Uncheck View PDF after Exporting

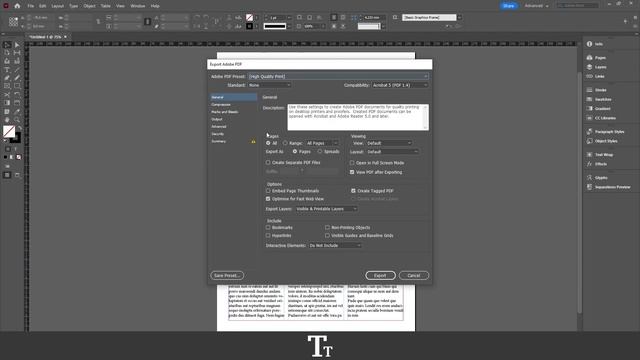click(352, 172)
